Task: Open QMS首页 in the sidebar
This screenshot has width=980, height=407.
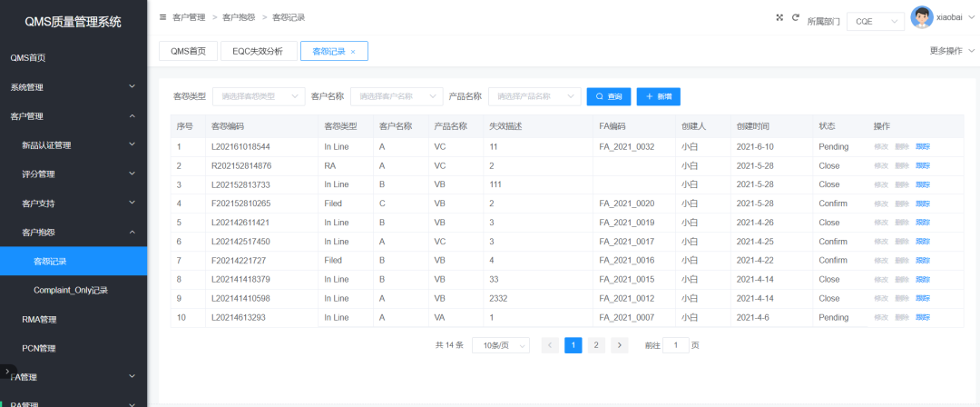Action: coord(73,58)
